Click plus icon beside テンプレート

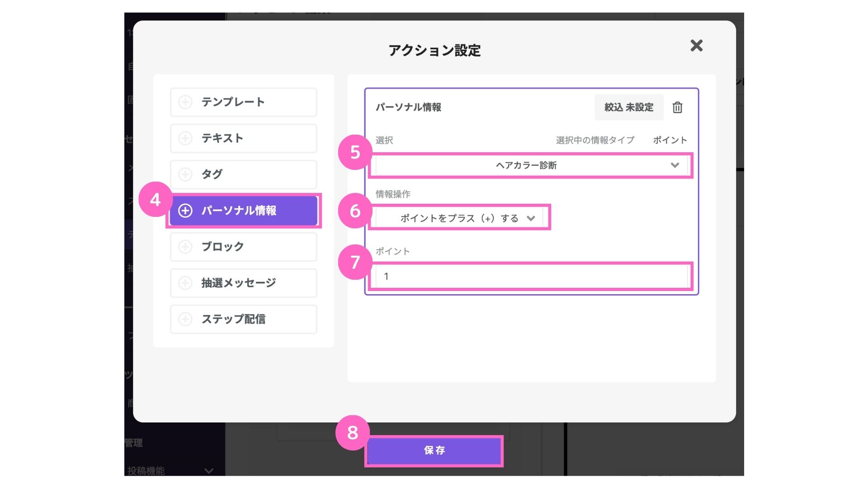point(185,102)
